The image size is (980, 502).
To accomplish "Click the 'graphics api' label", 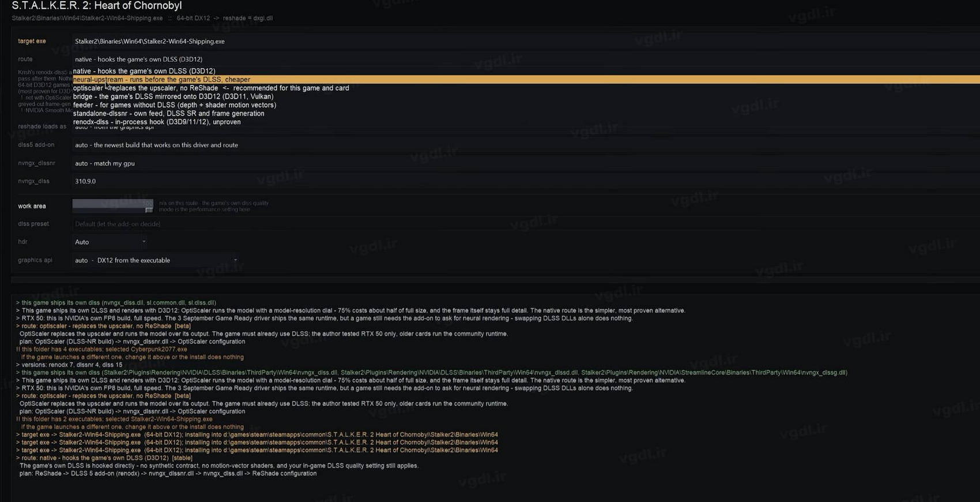I will [35, 260].
